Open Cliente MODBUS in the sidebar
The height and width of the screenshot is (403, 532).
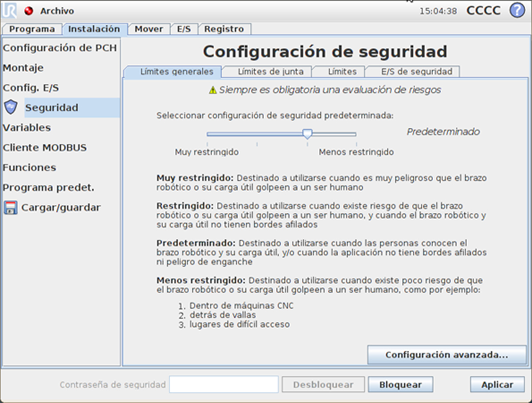(x=45, y=148)
